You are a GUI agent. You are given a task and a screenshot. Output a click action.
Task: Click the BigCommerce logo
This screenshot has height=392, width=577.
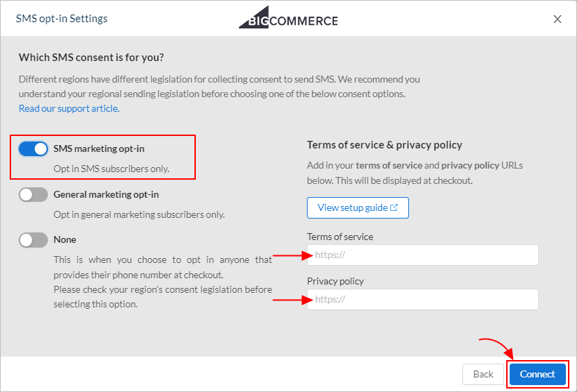pos(288,17)
